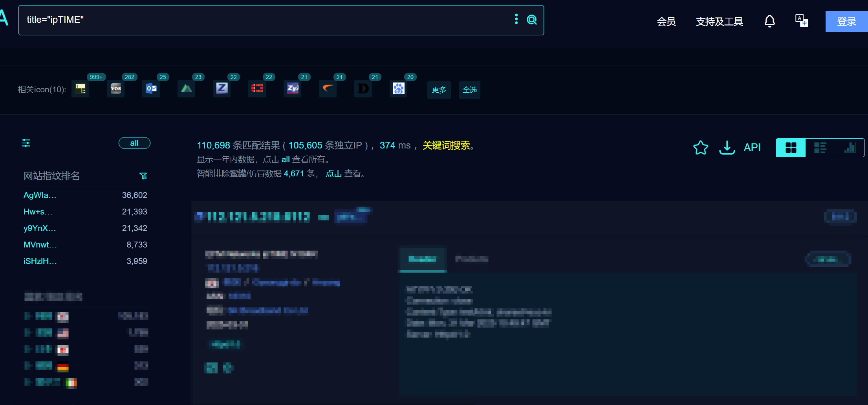Toggle the all time-range pill
Viewport: 868px width, 405px height.
click(134, 143)
